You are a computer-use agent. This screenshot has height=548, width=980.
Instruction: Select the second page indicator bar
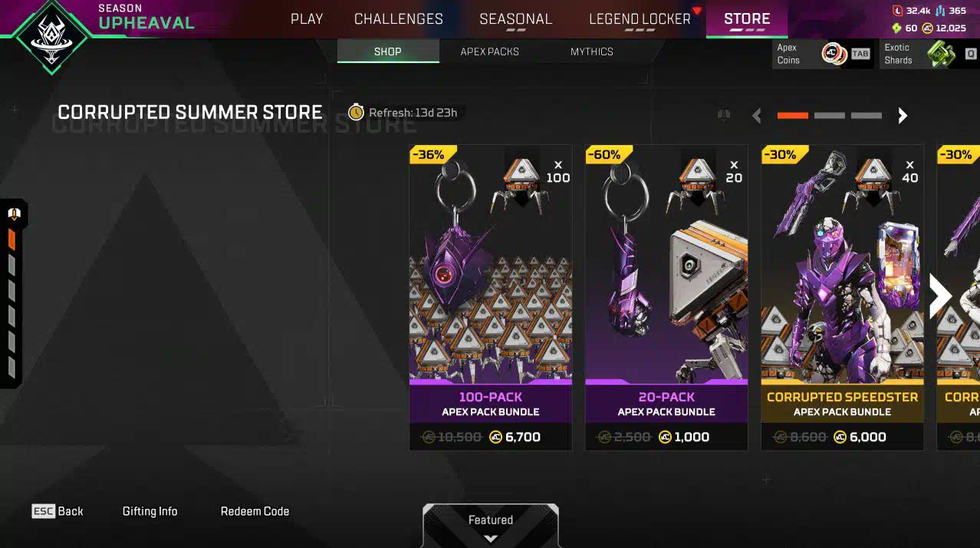point(830,116)
